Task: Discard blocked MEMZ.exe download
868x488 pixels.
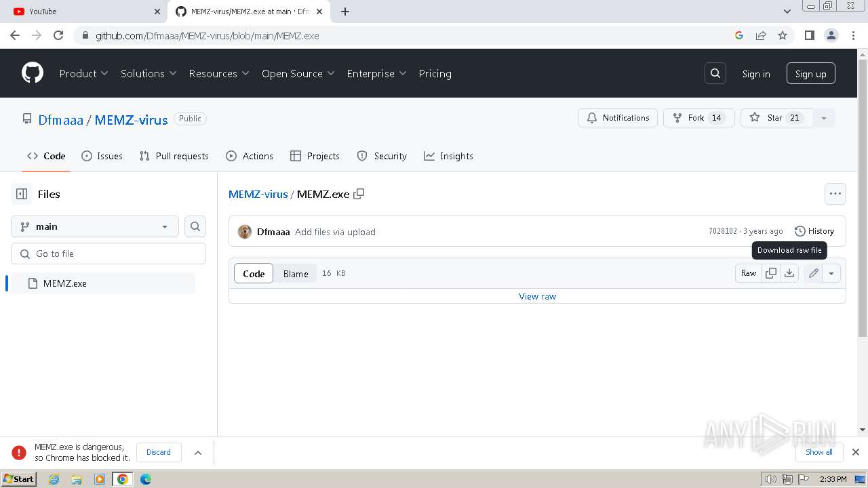Action: (159, 452)
